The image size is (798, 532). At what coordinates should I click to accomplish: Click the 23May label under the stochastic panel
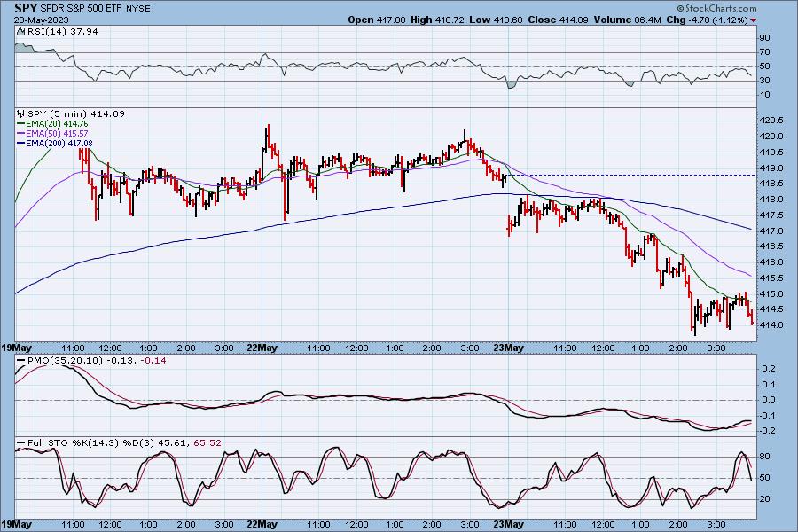click(x=508, y=524)
